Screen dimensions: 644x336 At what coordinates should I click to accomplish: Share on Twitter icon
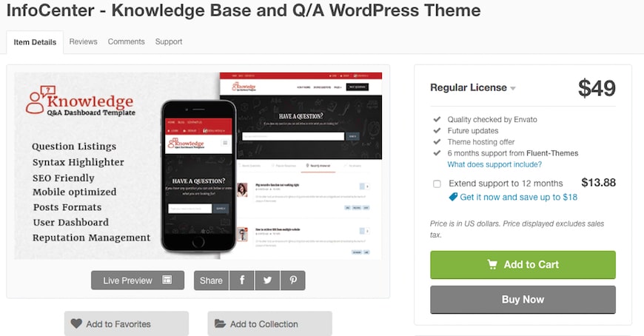[x=267, y=280]
